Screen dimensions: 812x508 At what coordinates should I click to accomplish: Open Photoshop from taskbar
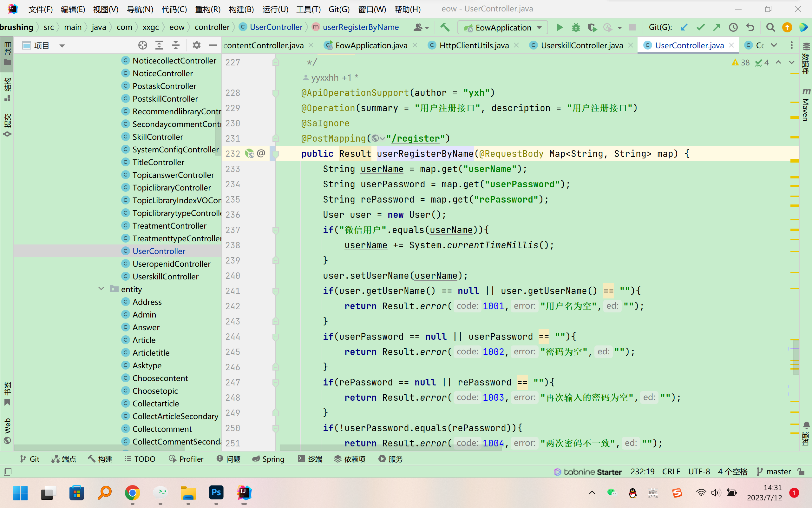pyautogui.click(x=216, y=493)
